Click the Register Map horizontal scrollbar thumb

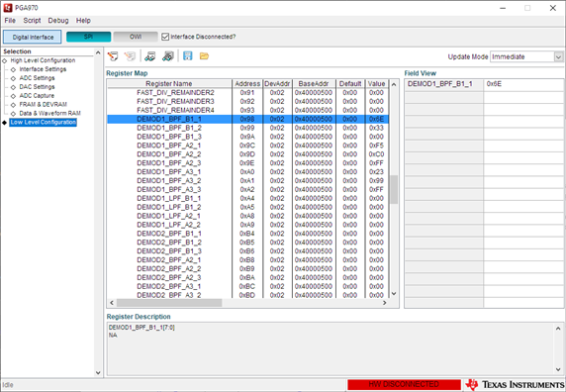pyautogui.click(x=169, y=303)
